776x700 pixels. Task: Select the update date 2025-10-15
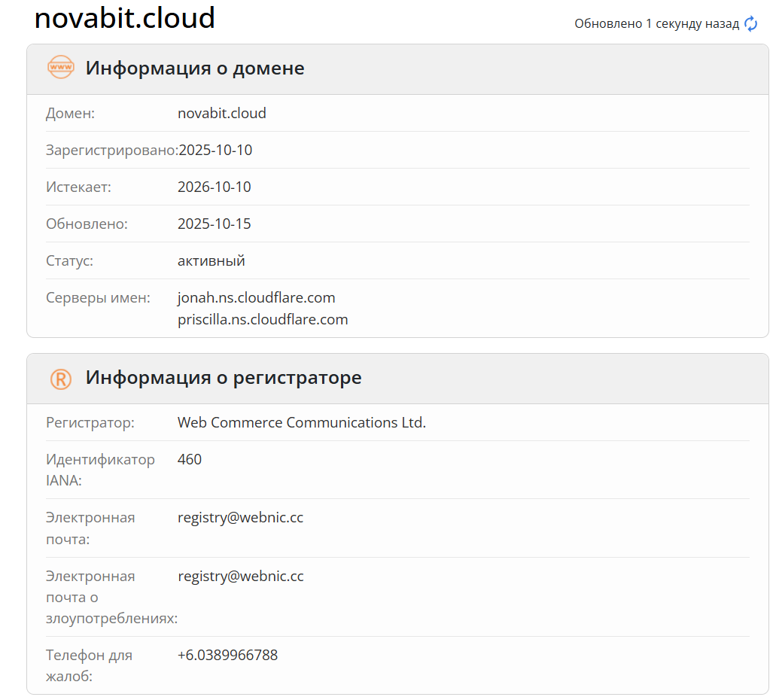pyautogui.click(x=215, y=224)
